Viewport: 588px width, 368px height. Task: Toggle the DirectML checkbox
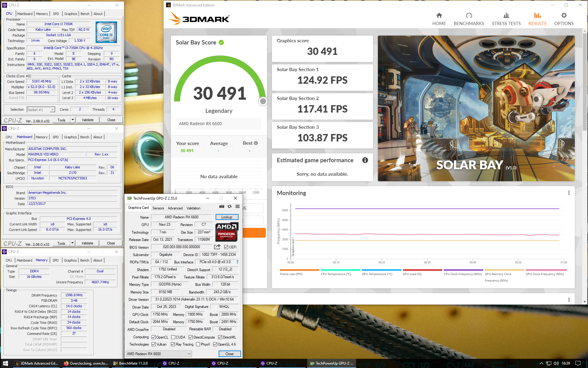(220, 337)
